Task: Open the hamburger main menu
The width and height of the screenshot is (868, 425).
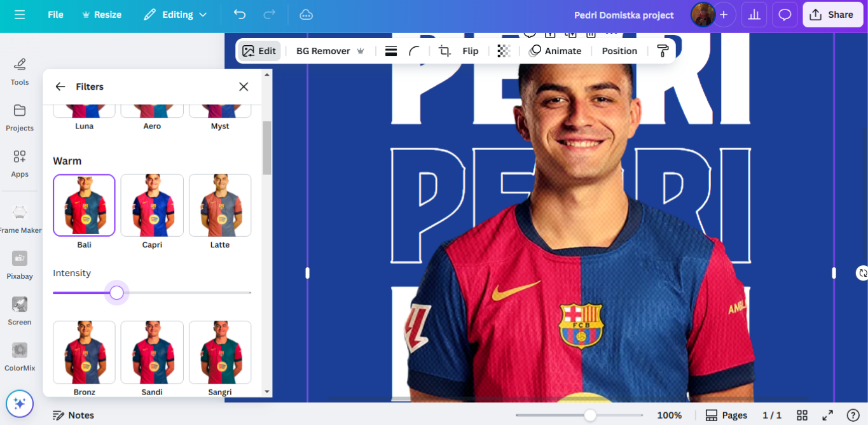Action: (x=20, y=15)
